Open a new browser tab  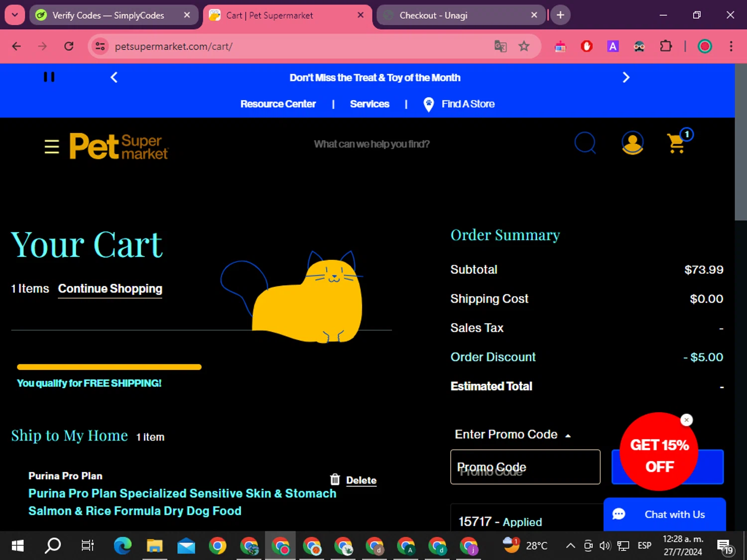click(x=560, y=15)
